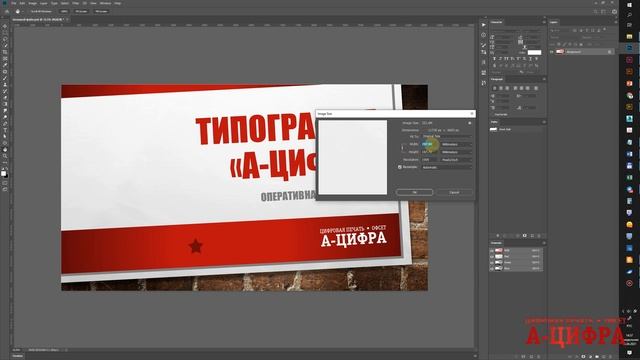Image resolution: width=640 pixels, height=360 pixels.
Task: Click OK in Image Size dialog
Action: (415, 192)
